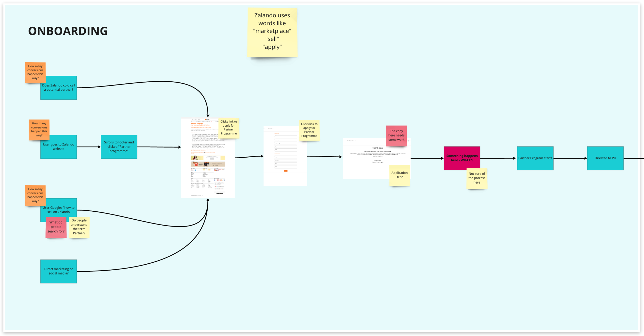Open the Partner Program page screenshot thumbnail

point(208,158)
